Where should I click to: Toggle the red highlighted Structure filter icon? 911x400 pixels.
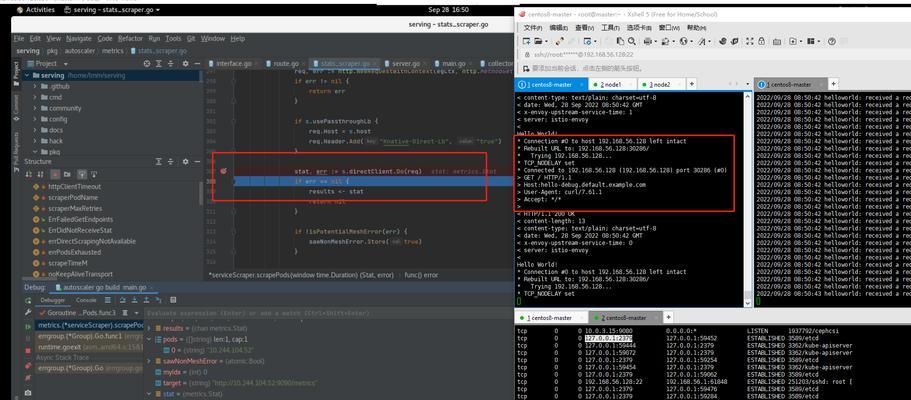click(55, 174)
